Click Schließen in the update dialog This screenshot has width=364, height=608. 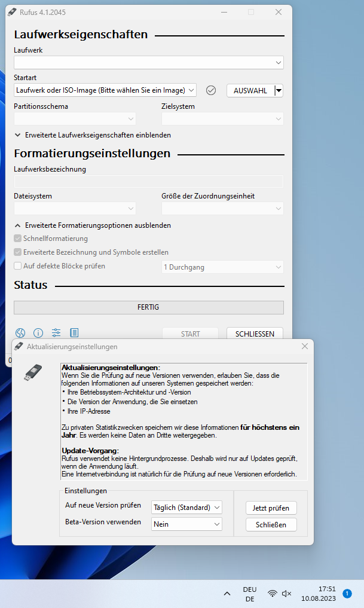(x=271, y=525)
